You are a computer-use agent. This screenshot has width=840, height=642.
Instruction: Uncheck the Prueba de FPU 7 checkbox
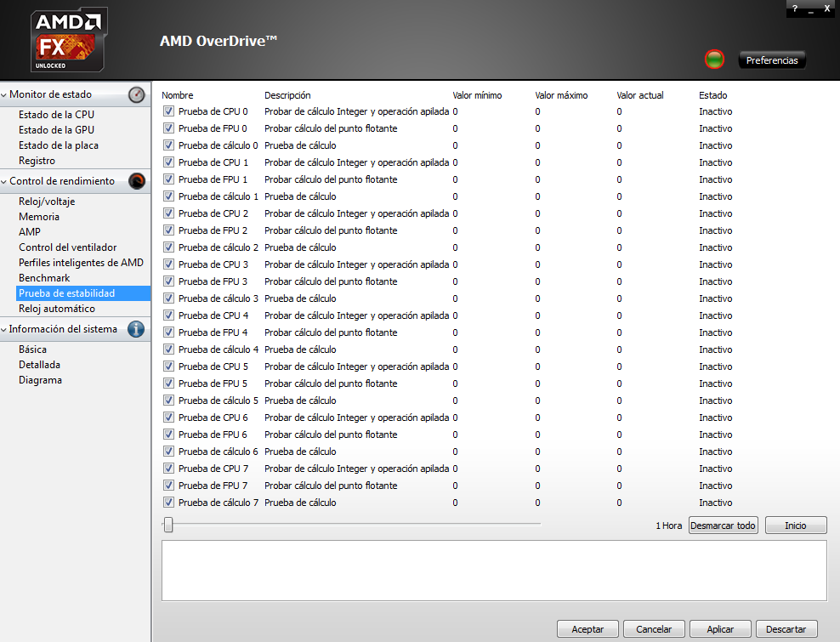point(168,486)
